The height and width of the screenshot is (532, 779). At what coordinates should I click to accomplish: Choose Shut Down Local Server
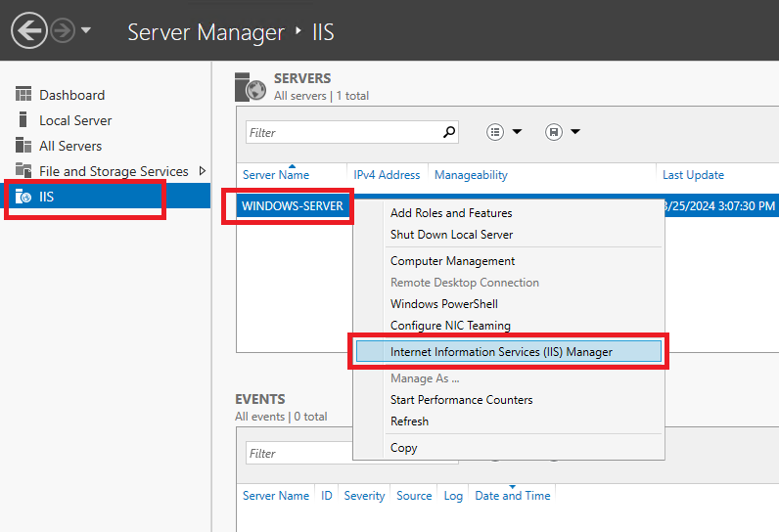click(x=451, y=235)
